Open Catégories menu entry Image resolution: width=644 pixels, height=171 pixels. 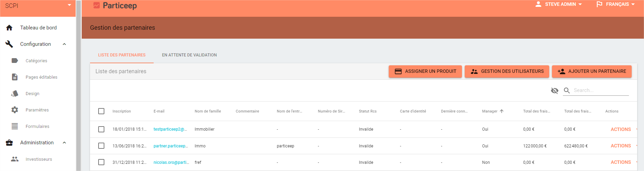[x=36, y=61]
